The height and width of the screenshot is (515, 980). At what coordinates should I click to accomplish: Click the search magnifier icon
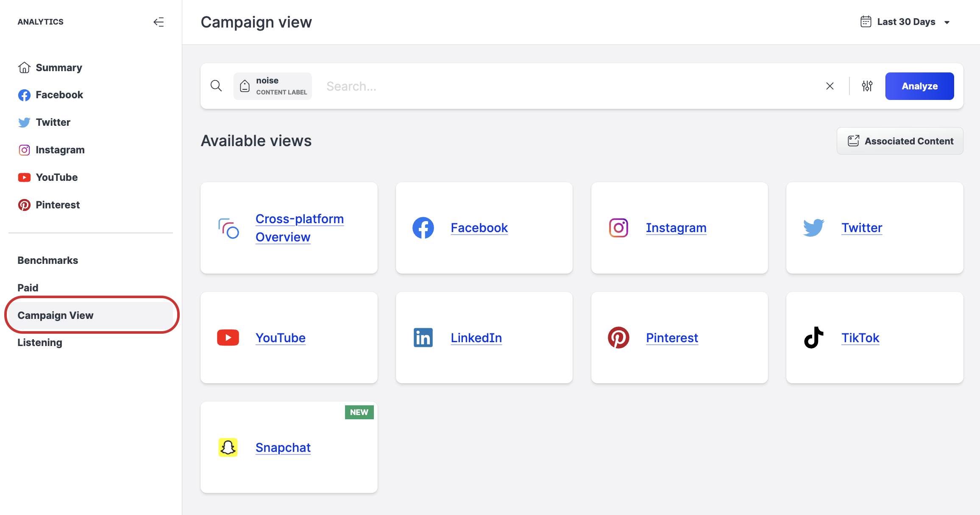click(x=216, y=86)
